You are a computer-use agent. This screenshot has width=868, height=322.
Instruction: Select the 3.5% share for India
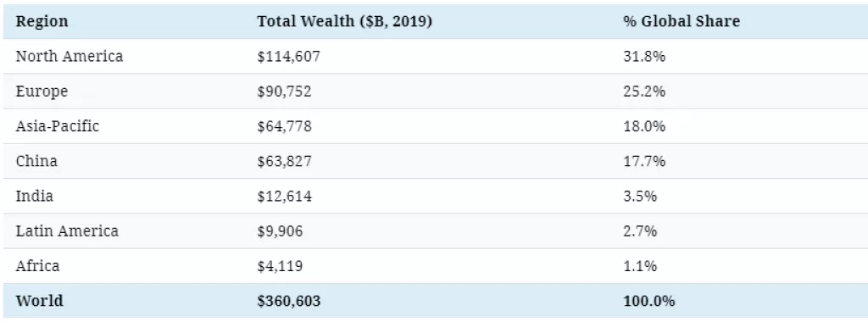point(640,196)
